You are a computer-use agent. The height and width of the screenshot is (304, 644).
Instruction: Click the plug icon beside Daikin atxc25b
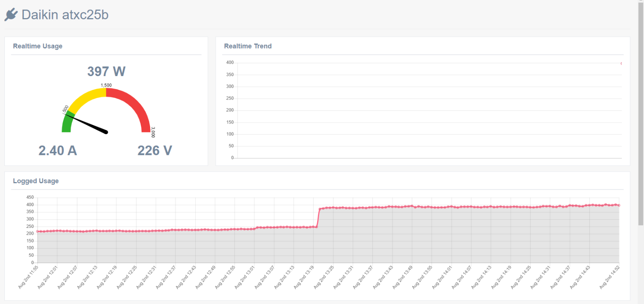point(11,14)
